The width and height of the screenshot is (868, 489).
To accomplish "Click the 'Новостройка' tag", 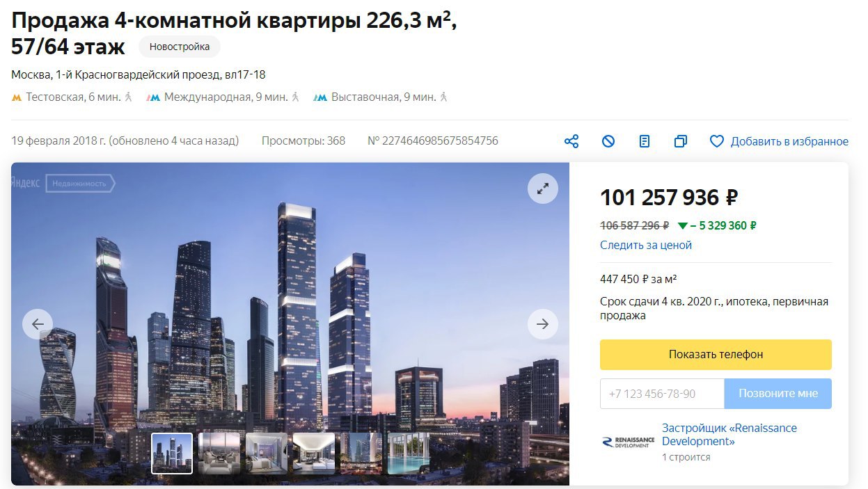I will point(180,47).
